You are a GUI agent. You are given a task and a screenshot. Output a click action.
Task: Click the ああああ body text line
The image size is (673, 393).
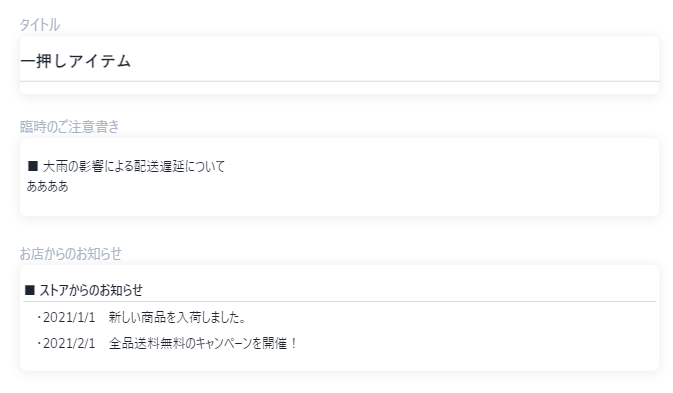pos(48,186)
